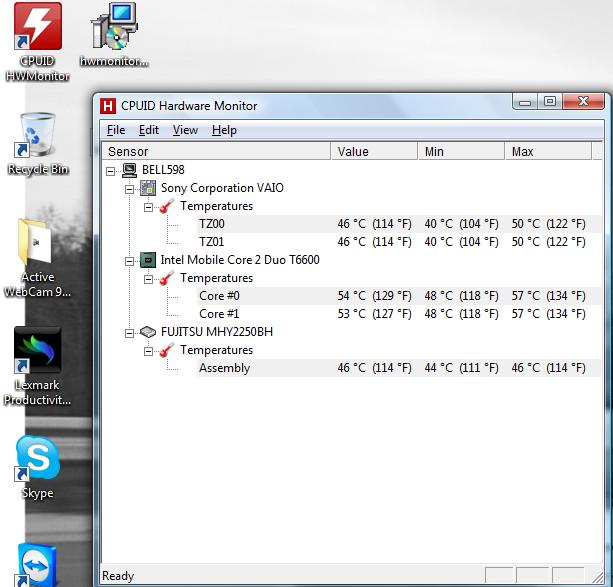This screenshot has height=587, width=613.
Task: Select the Sony Corporation VAIO label
Action: 222,188
